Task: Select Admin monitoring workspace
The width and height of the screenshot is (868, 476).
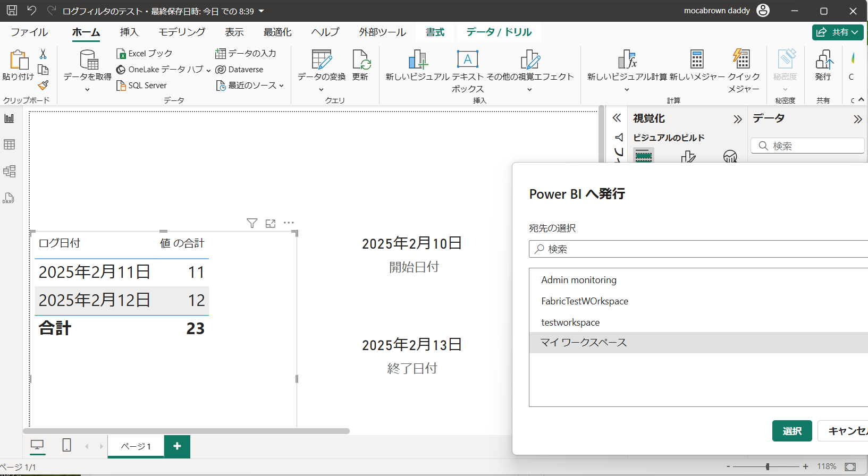Action: (x=698, y=280)
